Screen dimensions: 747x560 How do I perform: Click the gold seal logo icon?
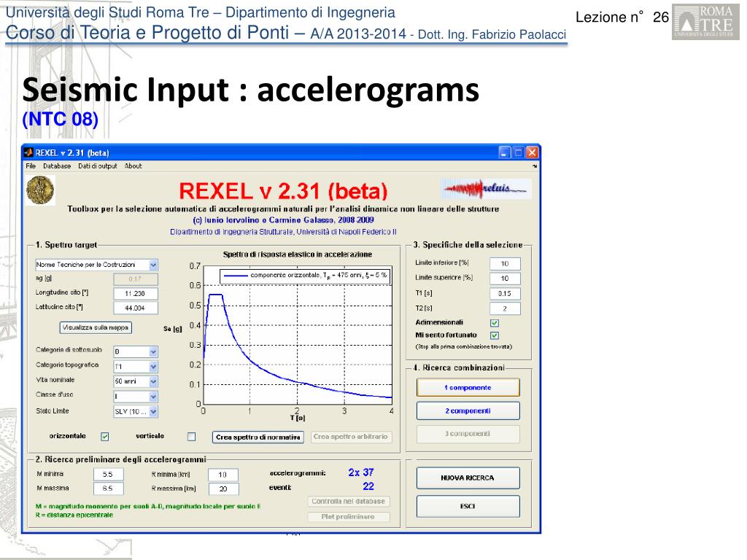pyautogui.click(x=40, y=190)
